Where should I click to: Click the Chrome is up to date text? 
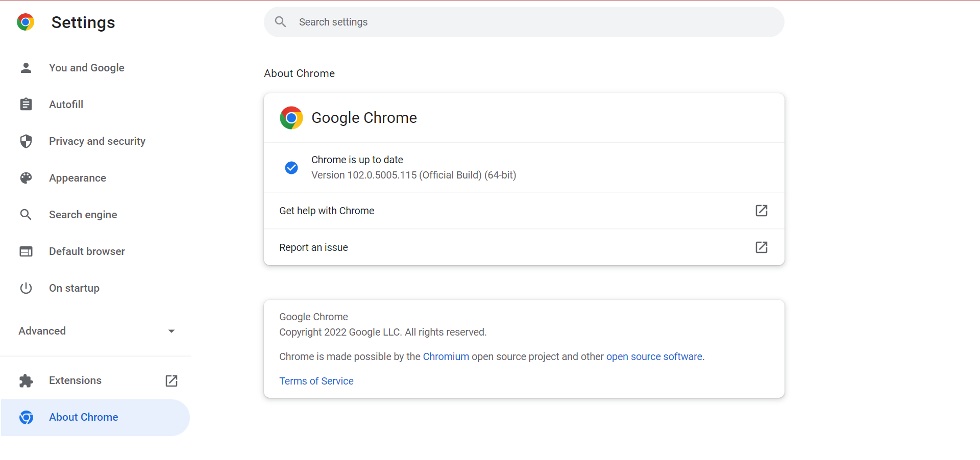357,160
